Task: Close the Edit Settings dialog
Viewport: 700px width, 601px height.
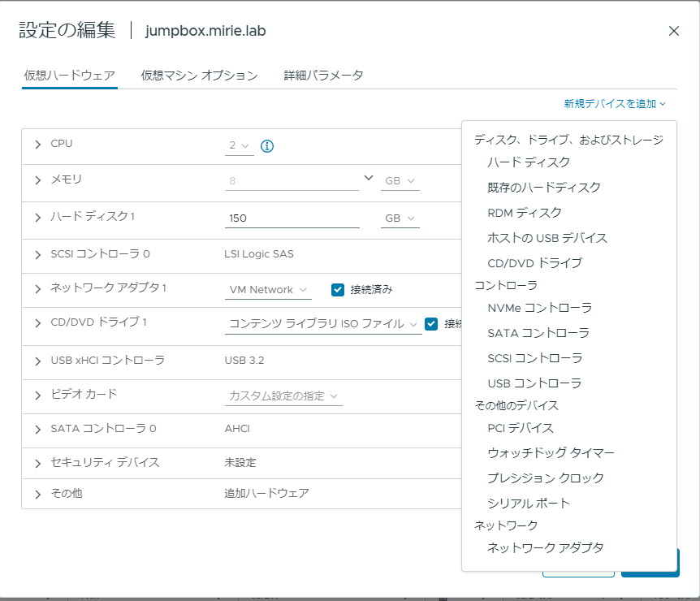Action: 674,31
